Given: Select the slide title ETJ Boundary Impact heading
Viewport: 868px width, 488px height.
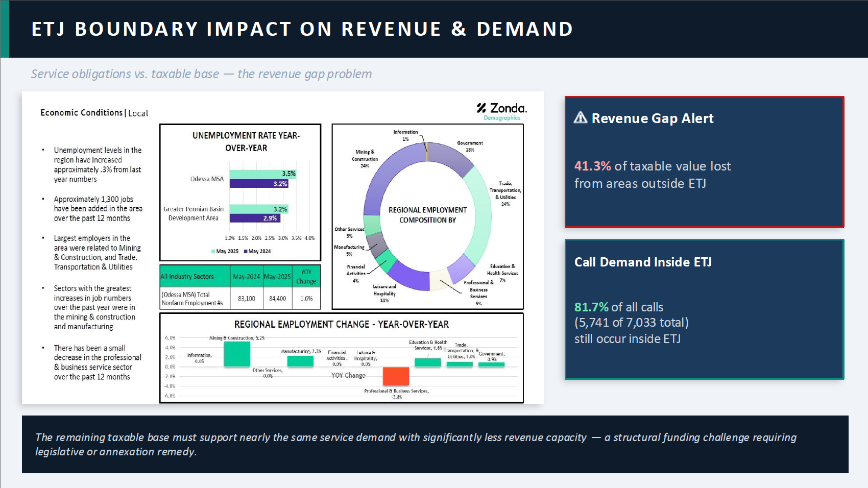Looking at the screenshot, I should click(x=302, y=29).
